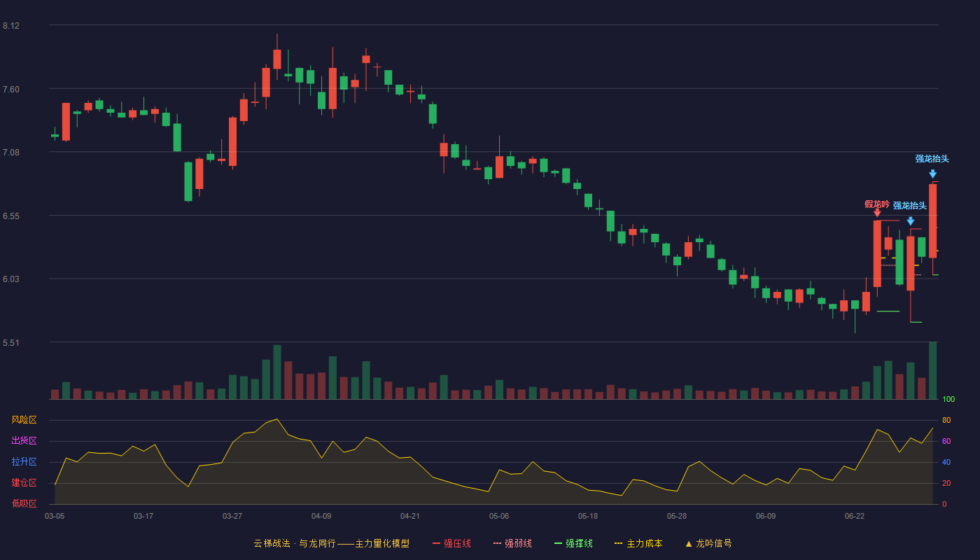The width and height of the screenshot is (980, 560).
Task: Click the 20 indicator scale value
Action: [x=946, y=483]
